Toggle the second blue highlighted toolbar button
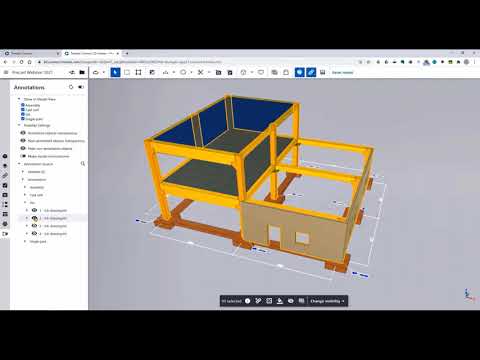 pyautogui.click(x=311, y=72)
